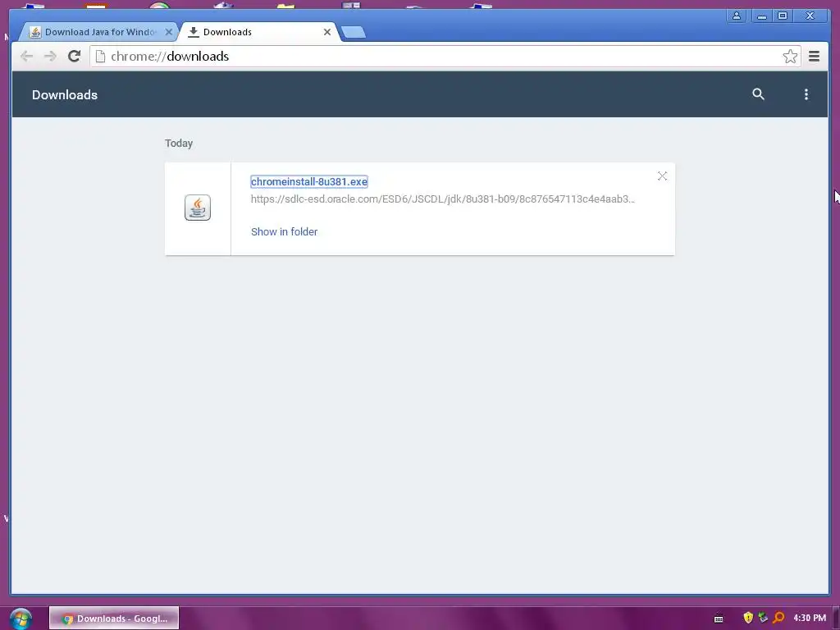
Task: Reload the page with refresh icon
Action: pos(74,56)
